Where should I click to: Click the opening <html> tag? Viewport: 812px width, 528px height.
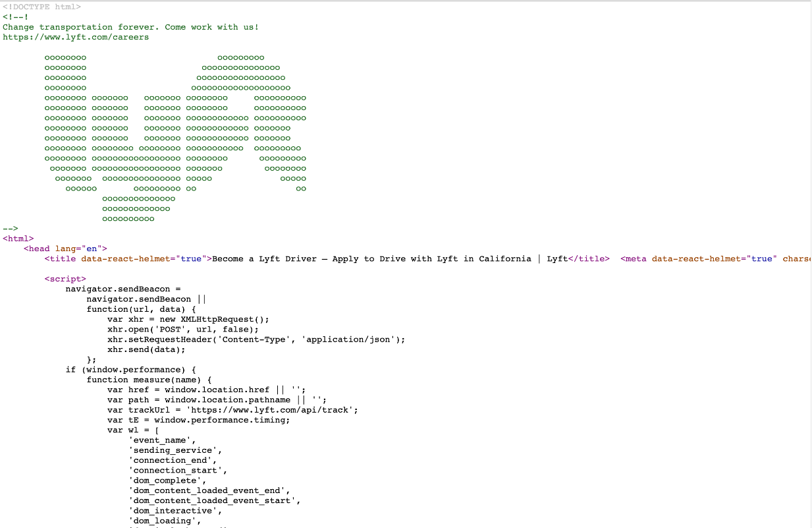(18, 239)
